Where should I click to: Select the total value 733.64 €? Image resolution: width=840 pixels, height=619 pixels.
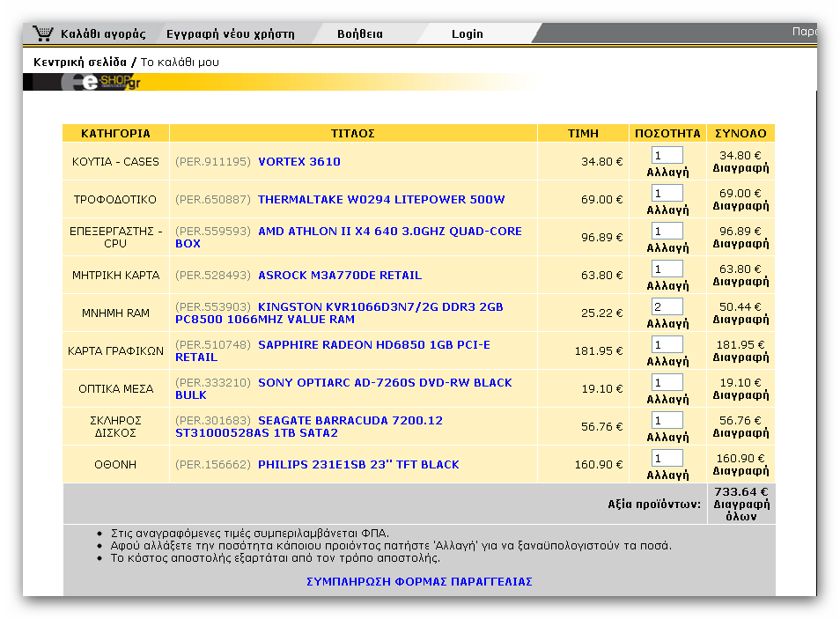click(741, 491)
